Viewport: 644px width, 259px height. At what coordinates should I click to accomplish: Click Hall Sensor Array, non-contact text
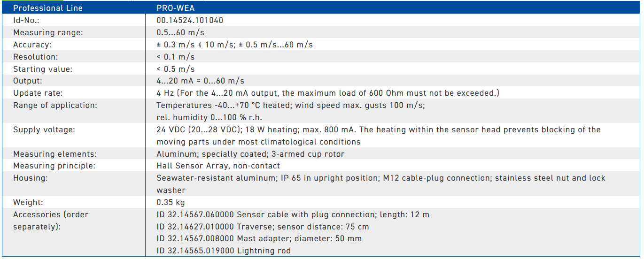[x=218, y=166]
